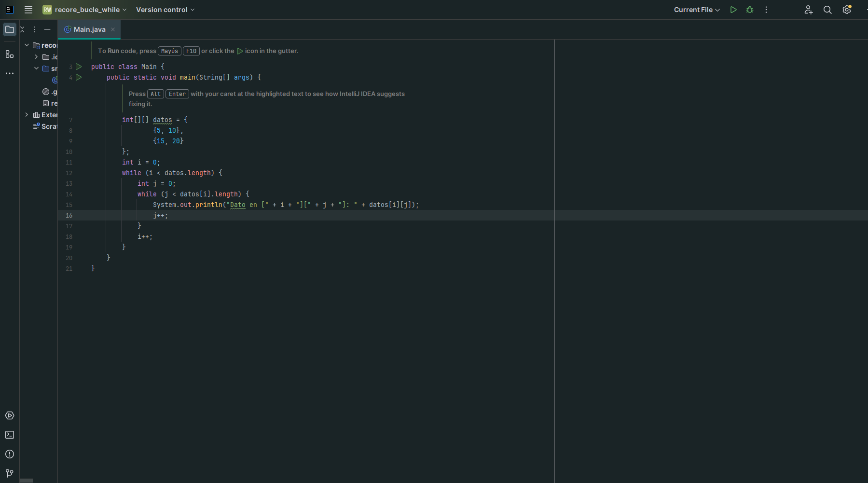
Task: Open the Search Everywhere magnifier
Action: tap(827, 10)
